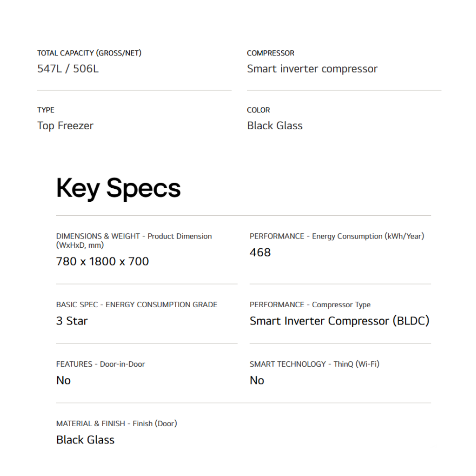Select Smart Inverter Compressor (BLDC) value
476x476 pixels.
pyautogui.click(x=339, y=321)
